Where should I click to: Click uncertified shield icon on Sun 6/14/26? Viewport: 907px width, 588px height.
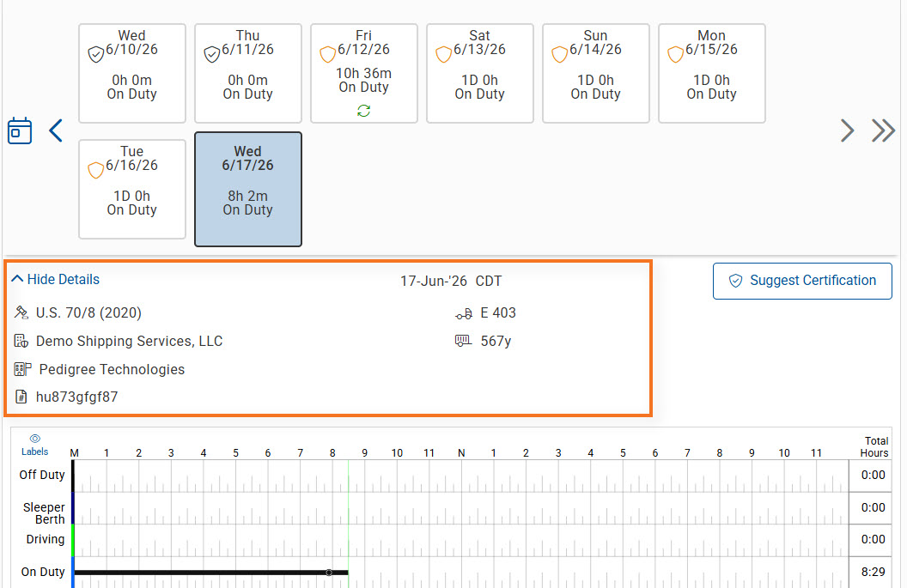(559, 54)
